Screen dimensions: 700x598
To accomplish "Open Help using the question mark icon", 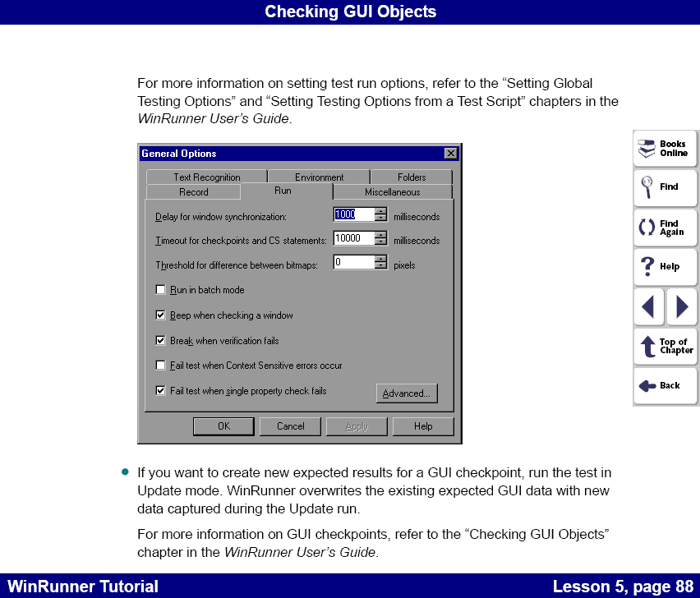I will pyautogui.click(x=665, y=267).
